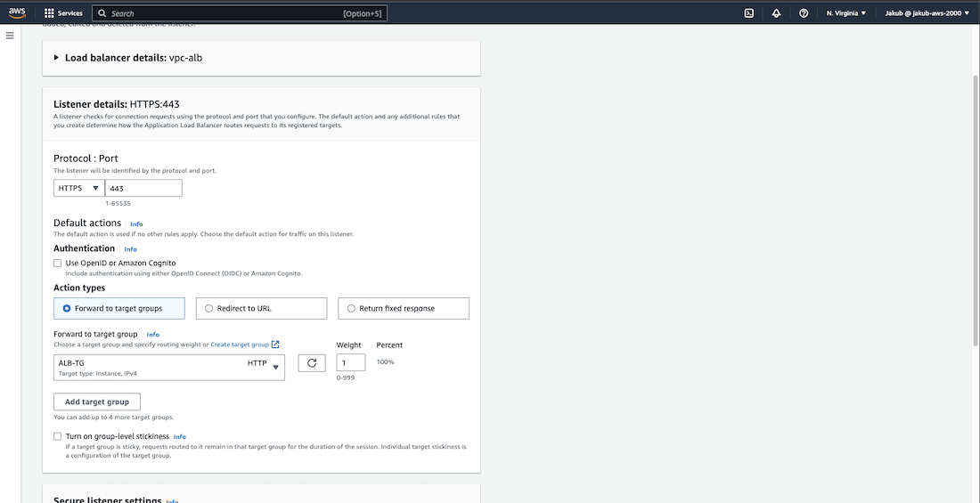The image size is (980, 503).
Task: Click the port 443 input field
Action: (143, 188)
